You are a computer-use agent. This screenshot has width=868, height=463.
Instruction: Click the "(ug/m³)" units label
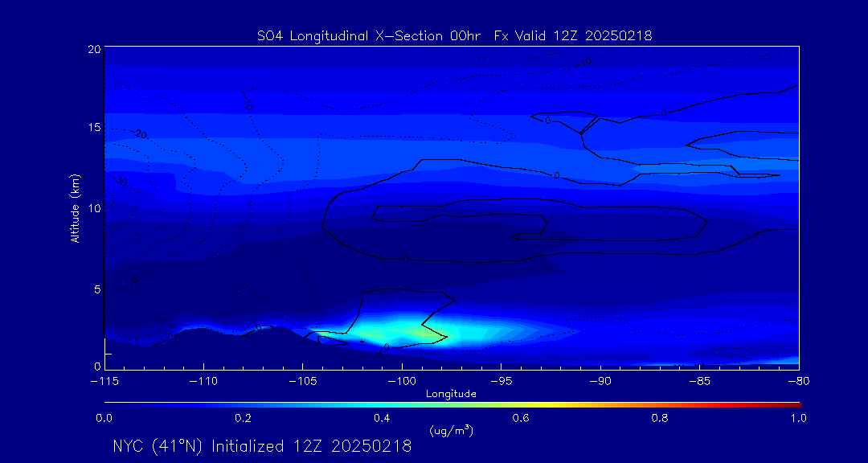(451, 431)
